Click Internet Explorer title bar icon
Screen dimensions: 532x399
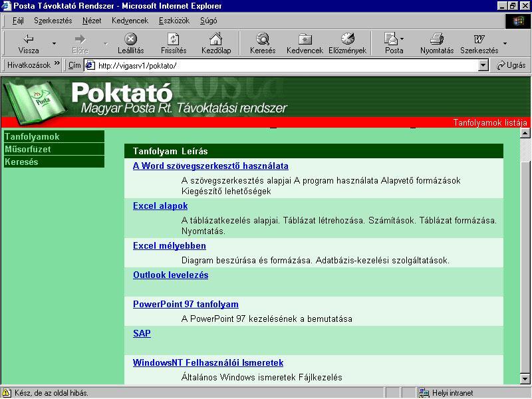(7, 6)
